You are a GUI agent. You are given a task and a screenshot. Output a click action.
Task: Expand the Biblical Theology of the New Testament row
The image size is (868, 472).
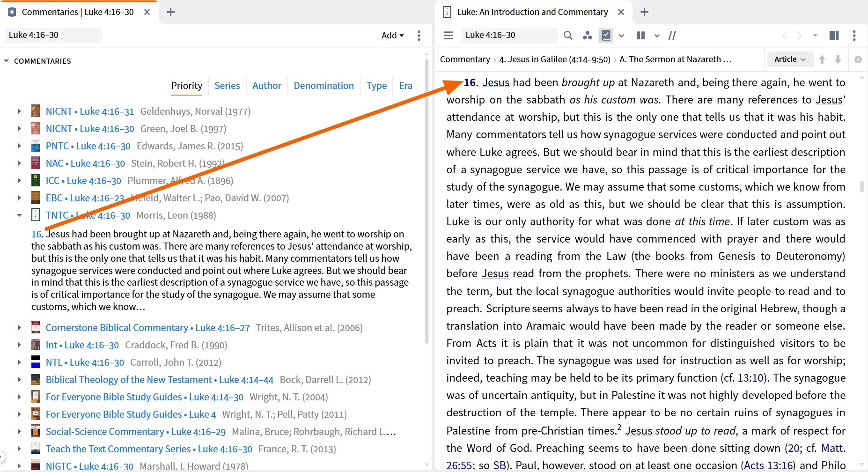pyautogui.click(x=19, y=380)
